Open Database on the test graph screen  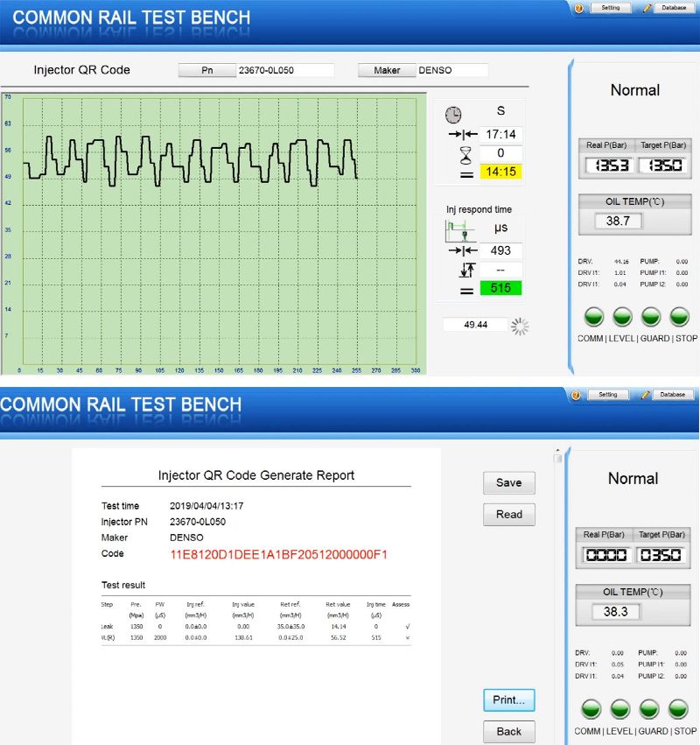674,8
